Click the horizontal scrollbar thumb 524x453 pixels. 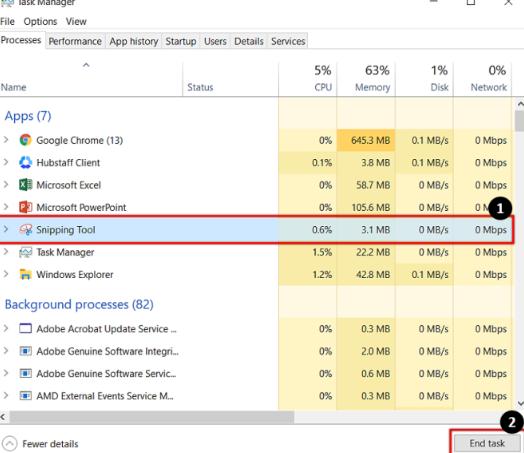coord(152,417)
